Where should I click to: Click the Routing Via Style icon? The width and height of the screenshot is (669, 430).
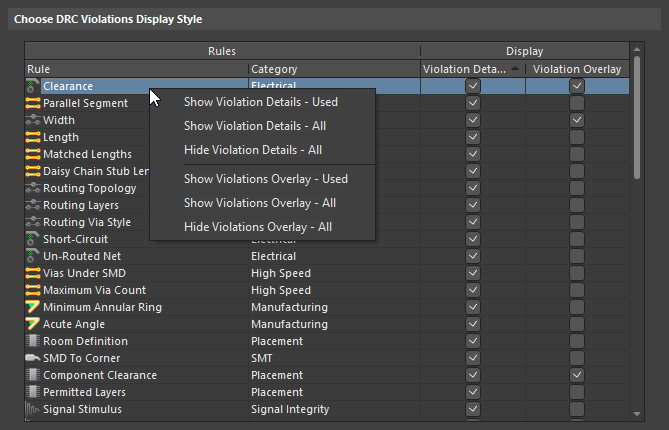[32, 222]
